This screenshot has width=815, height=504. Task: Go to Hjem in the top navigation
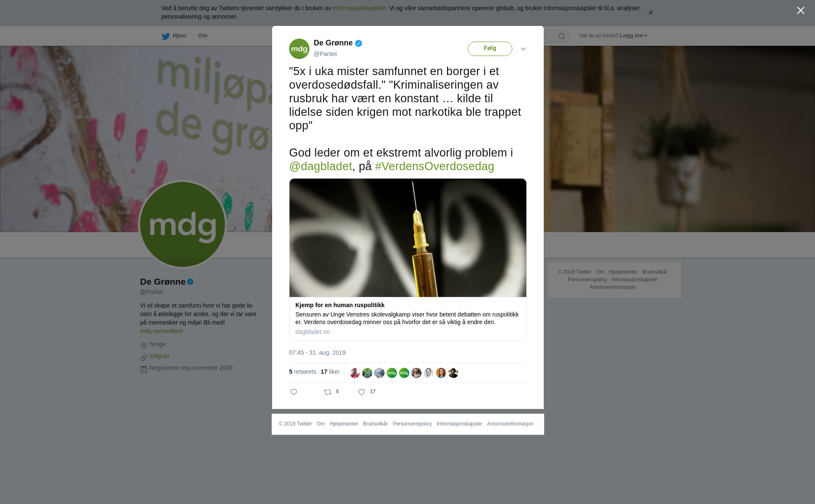click(180, 36)
